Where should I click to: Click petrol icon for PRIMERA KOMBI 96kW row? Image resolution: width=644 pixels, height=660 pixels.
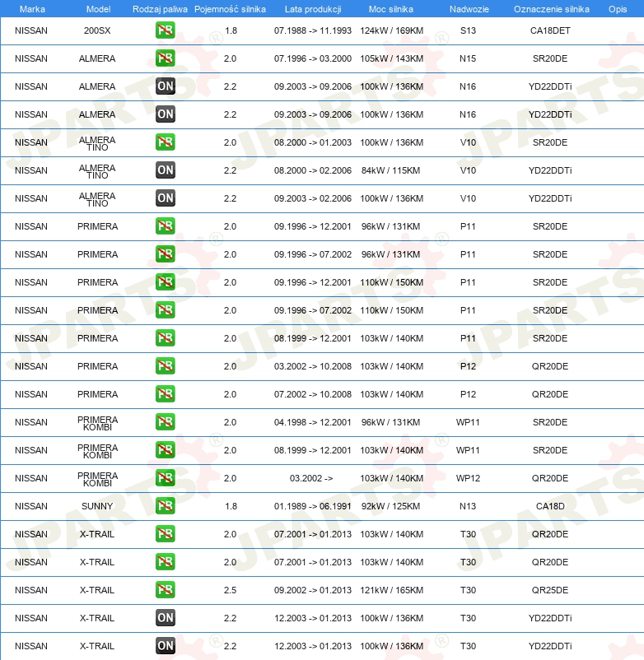click(165, 422)
